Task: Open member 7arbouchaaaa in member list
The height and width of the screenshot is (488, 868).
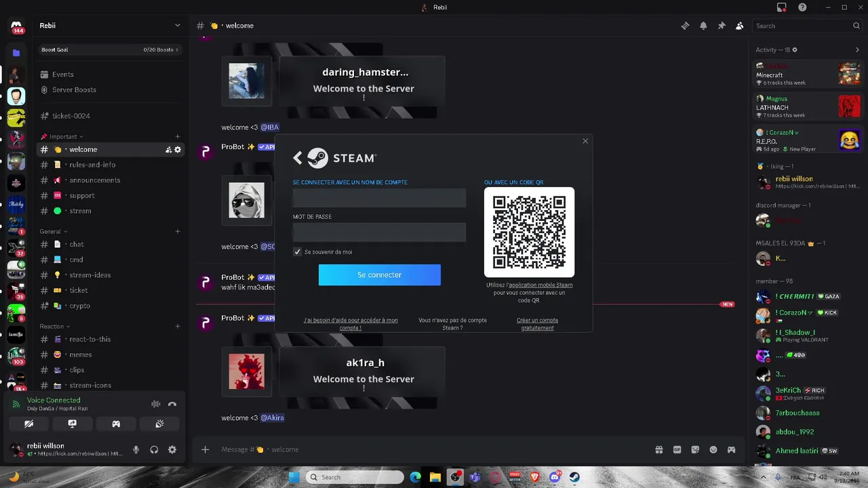Action: 808,413
